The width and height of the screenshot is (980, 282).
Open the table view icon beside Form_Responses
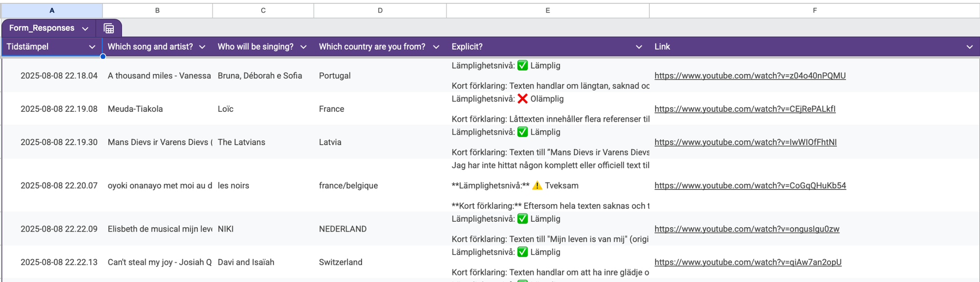click(x=109, y=28)
